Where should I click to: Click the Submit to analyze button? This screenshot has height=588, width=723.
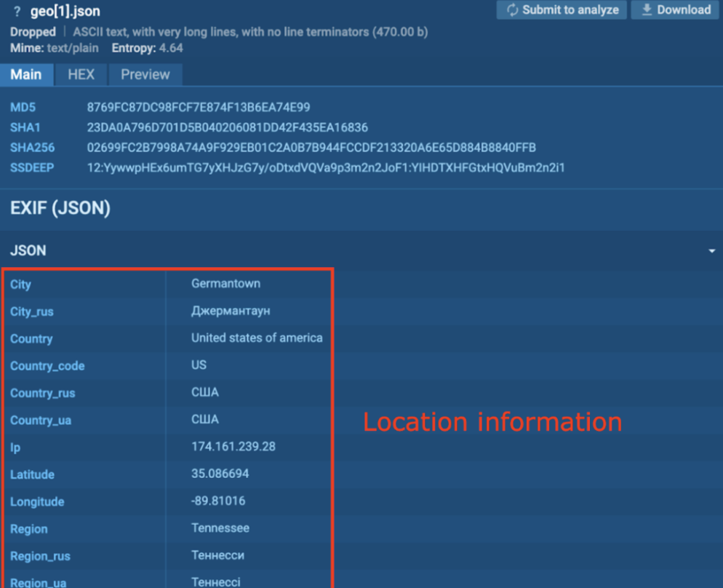(562, 10)
